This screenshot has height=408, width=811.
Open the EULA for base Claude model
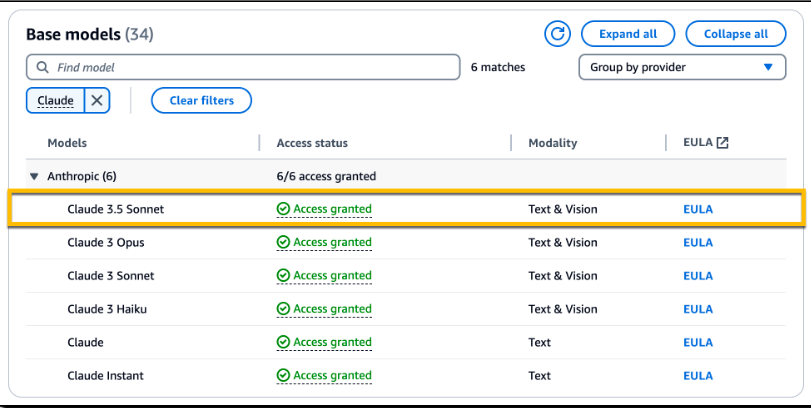(x=698, y=342)
